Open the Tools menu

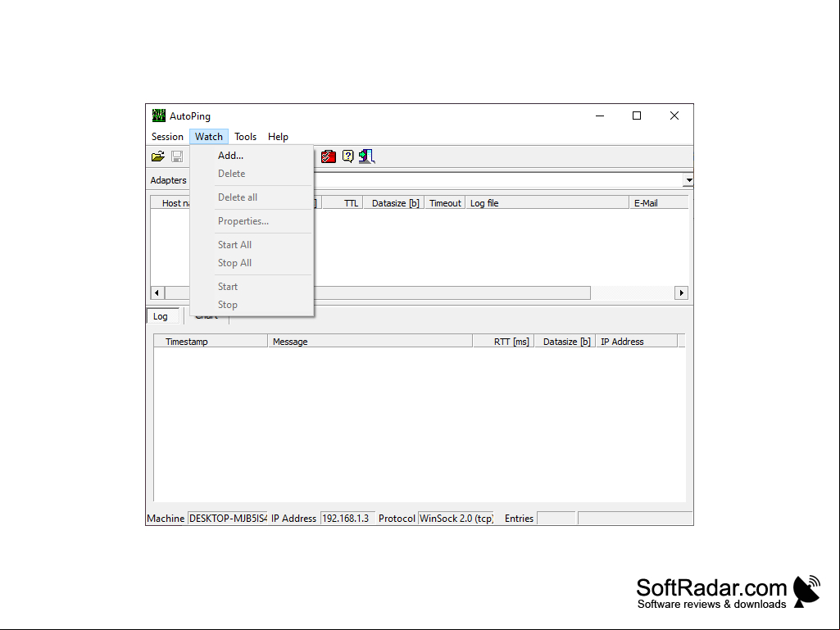click(245, 137)
